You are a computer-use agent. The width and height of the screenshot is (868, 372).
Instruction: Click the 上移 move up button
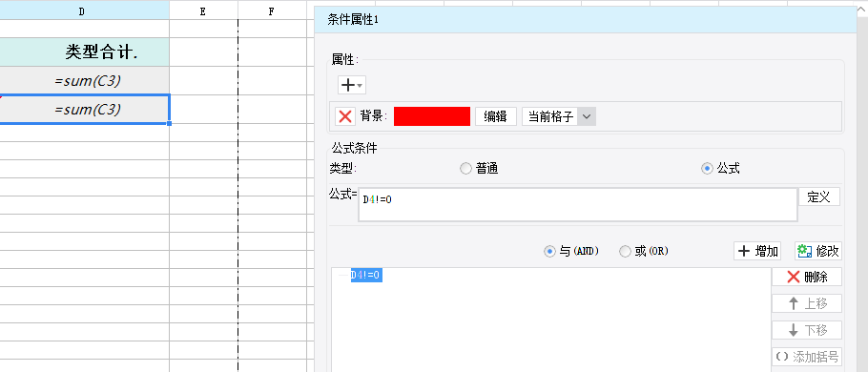click(x=807, y=303)
